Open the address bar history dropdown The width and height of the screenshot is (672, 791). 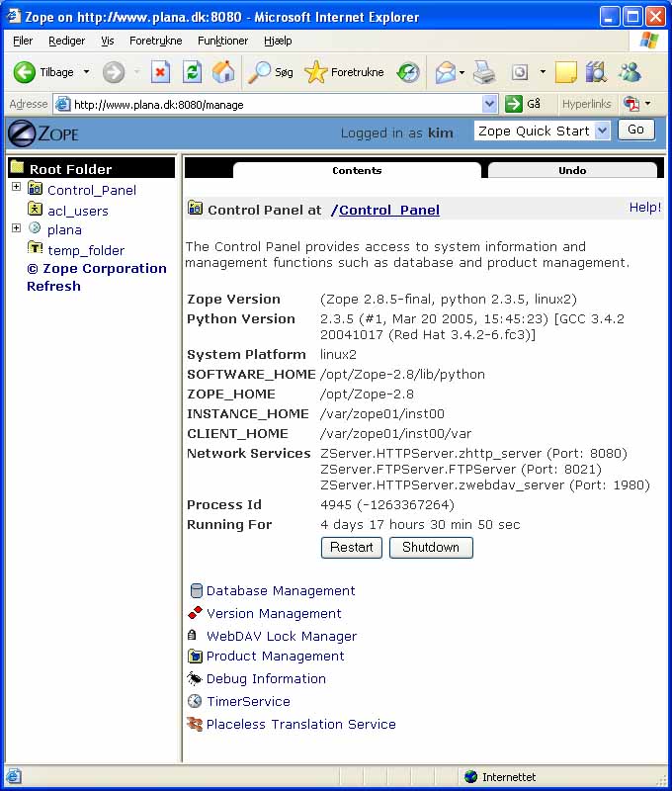490,104
